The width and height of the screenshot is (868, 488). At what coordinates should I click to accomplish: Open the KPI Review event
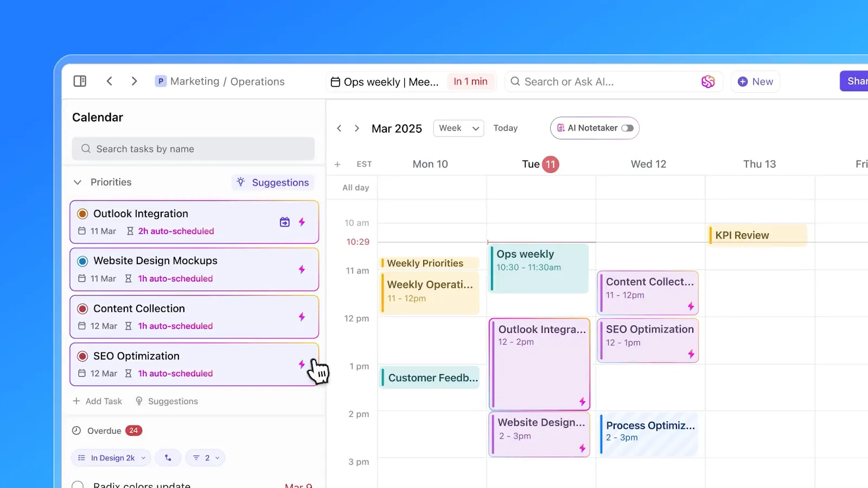click(x=758, y=235)
